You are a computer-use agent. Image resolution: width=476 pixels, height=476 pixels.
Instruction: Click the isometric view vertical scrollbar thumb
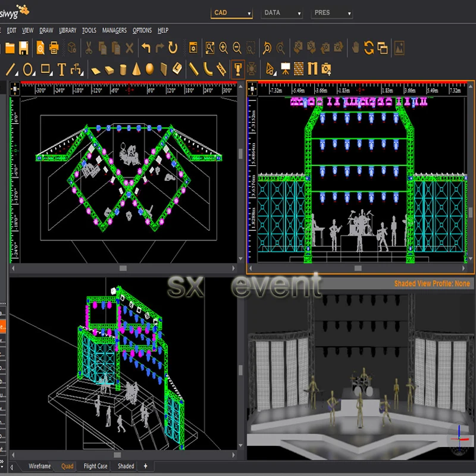pyautogui.click(x=240, y=370)
